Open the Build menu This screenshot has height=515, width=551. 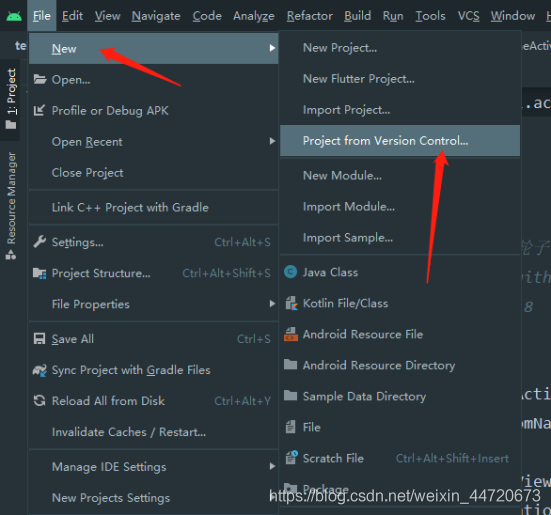358,16
